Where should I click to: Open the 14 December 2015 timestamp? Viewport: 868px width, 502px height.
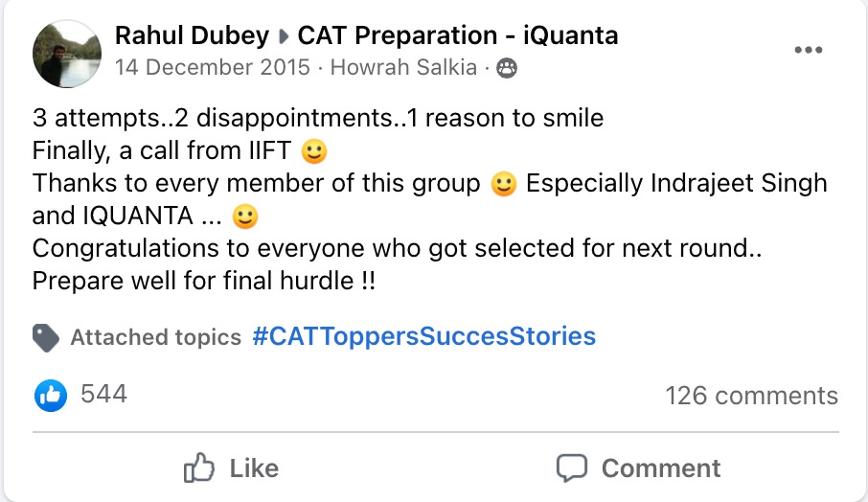point(213,67)
